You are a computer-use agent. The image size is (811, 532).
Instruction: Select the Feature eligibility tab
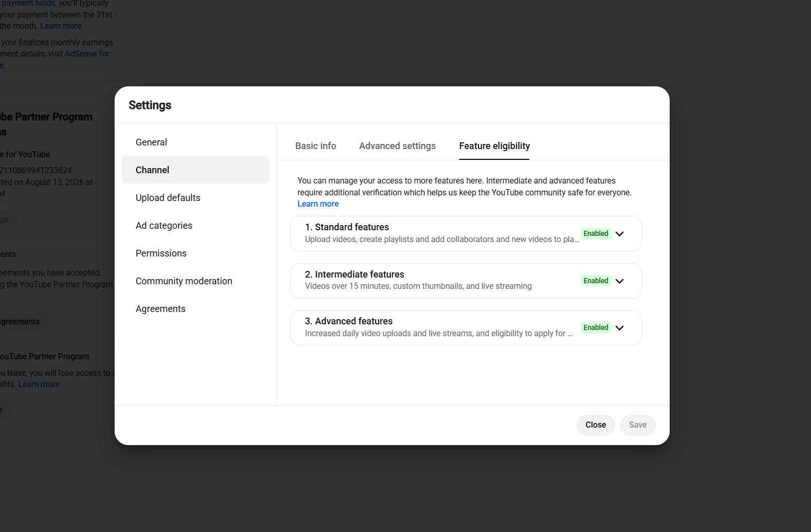click(494, 146)
